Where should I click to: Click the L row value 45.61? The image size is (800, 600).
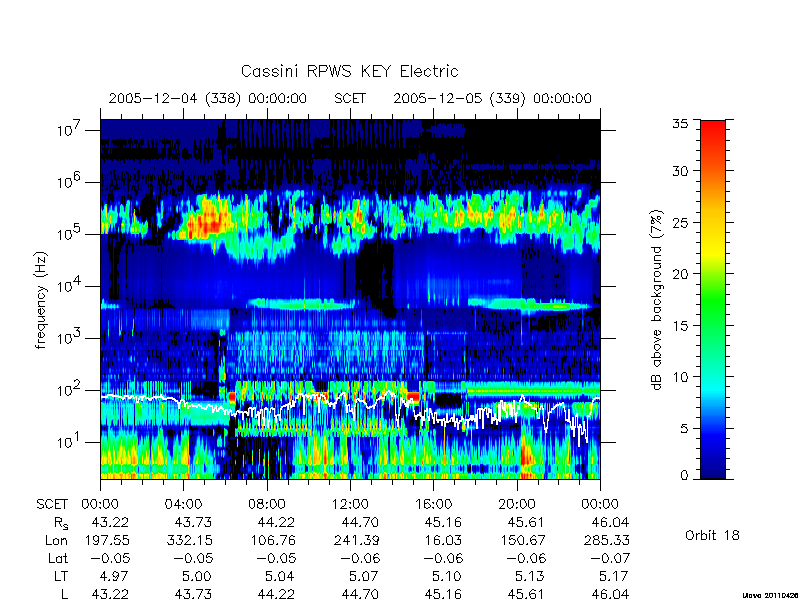tap(527, 594)
